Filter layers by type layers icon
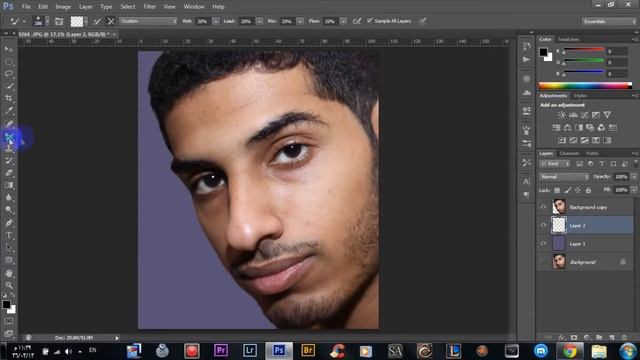 point(602,164)
